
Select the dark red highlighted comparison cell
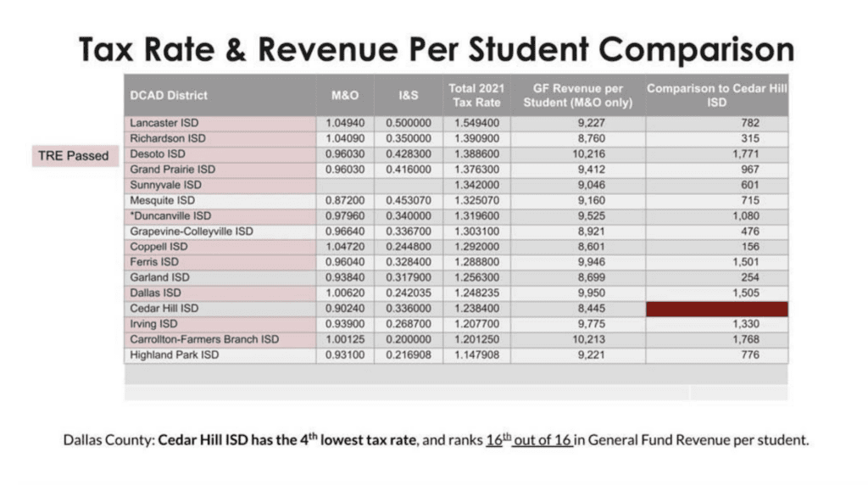pos(717,308)
